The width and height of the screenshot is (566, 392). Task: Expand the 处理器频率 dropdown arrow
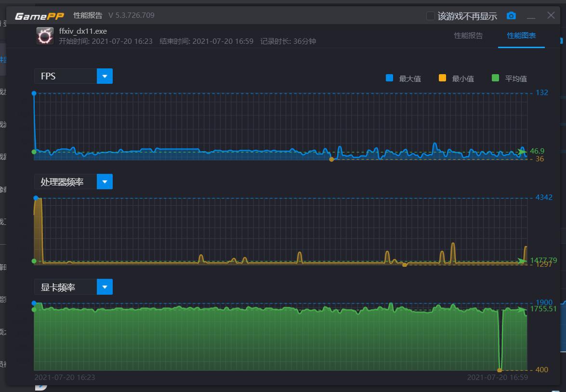105,182
